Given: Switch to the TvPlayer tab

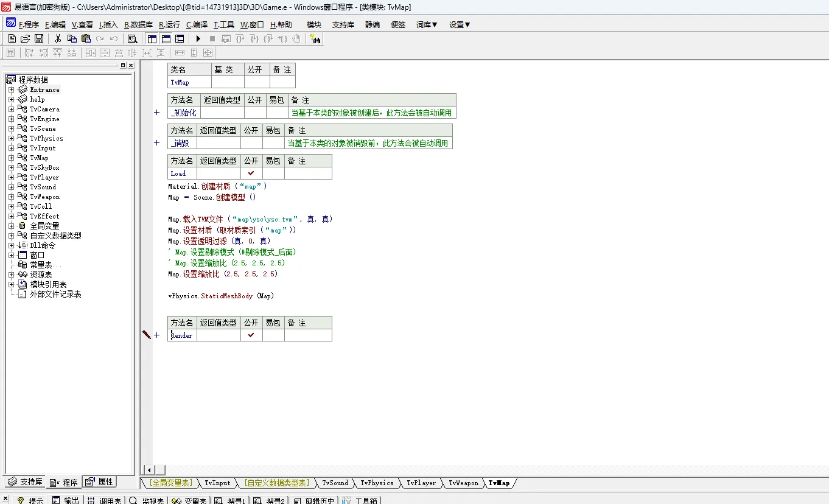Looking at the screenshot, I should point(421,483).
